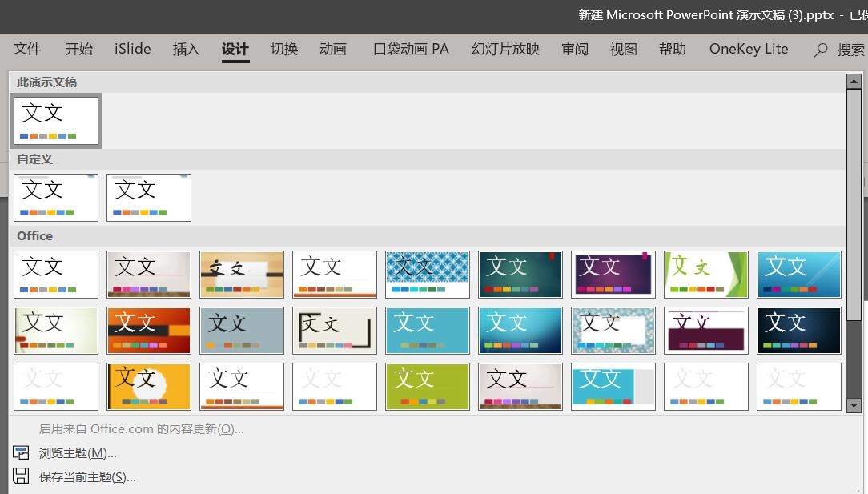Open the search (搜索) icon in ribbon
Image resolution: width=868 pixels, height=494 pixels.
coord(822,49)
